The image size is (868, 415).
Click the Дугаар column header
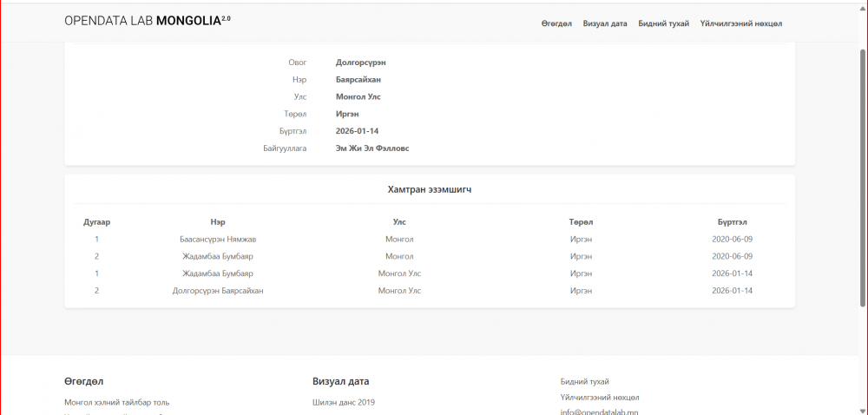click(x=96, y=222)
